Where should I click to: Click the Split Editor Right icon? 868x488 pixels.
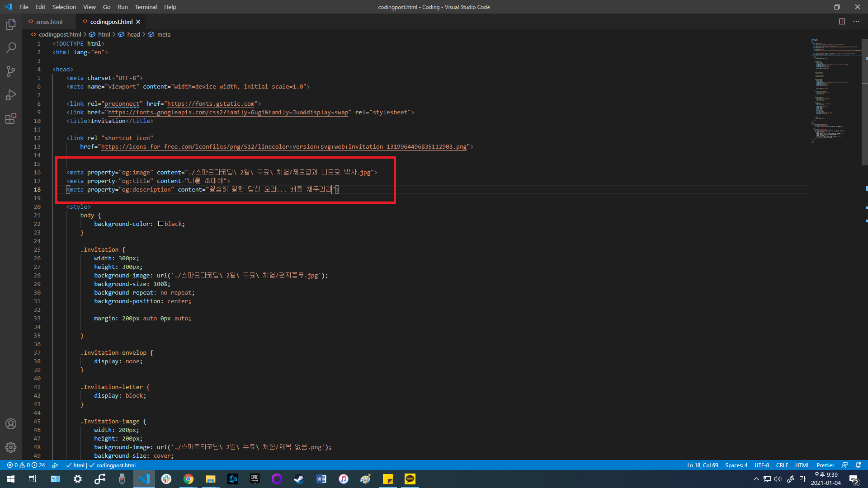point(842,22)
